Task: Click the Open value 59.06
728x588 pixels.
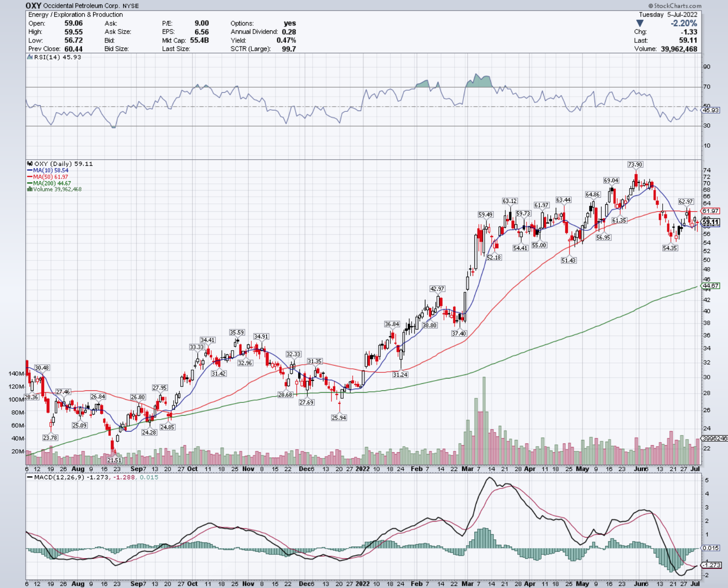Action: pyautogui.click(x=73, y=23)
